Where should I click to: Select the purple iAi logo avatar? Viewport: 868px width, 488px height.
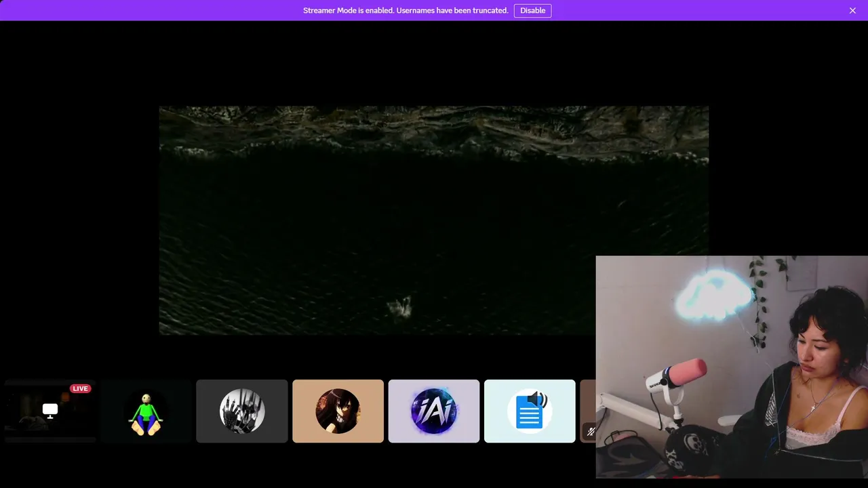click(434, 411)
